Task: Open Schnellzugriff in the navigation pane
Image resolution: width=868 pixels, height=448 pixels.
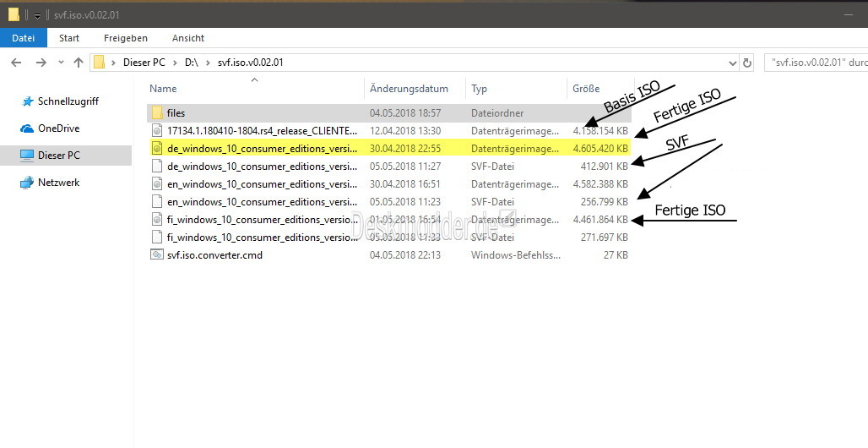Action: click(x=68, y=101)
